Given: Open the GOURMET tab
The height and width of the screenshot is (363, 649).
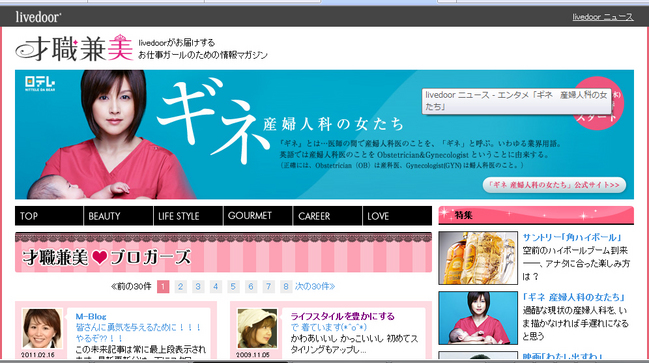Looking at the screenshot, I should (258, 216).
